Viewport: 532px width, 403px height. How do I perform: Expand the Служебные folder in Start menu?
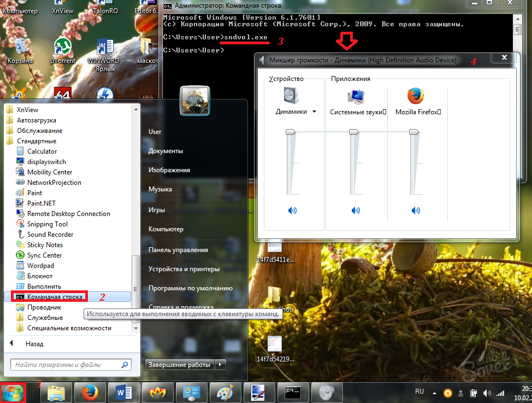point(45,318)
